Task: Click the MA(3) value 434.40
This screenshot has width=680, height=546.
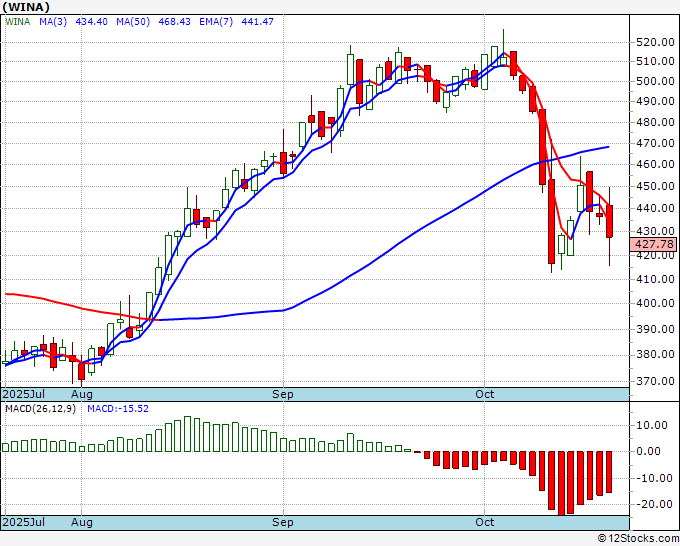Action: (92, 21)
